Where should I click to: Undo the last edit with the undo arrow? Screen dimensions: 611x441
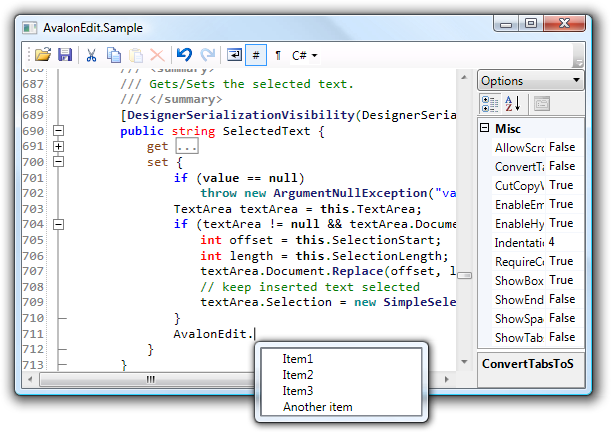click(183, 55)
